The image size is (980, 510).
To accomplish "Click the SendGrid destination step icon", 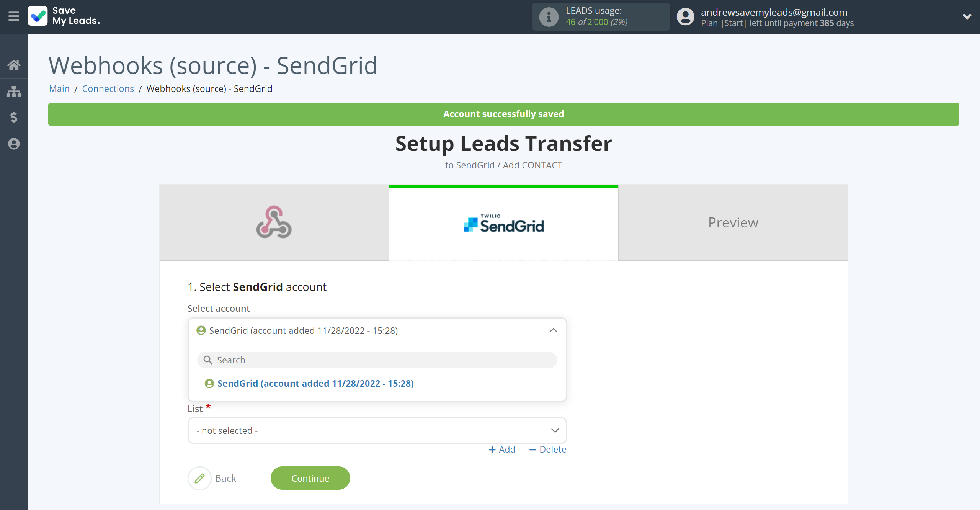I will click(x=504, y=222).
